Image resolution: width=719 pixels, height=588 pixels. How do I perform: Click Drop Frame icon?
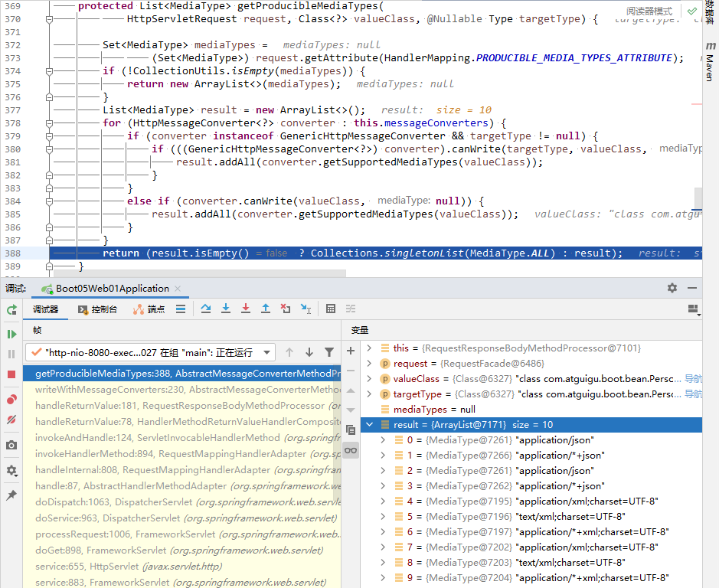click(286, 309)
